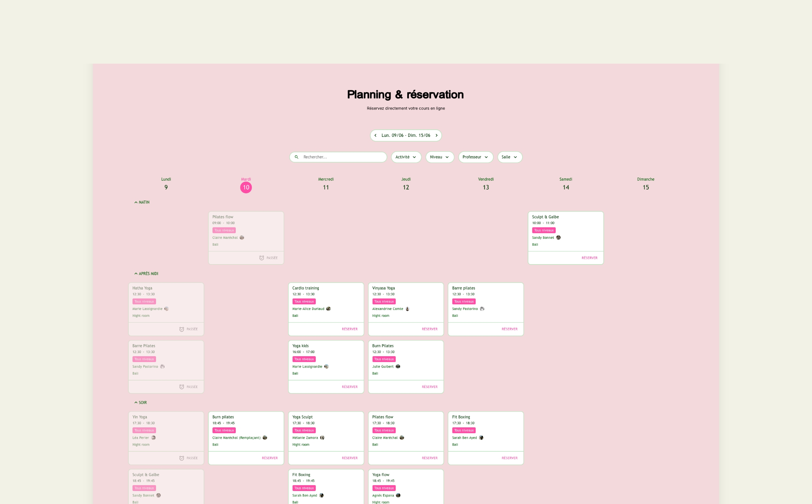The width and height of the screenshot is (812, 504).
Task: Click Sarah Ben Ayed's avatar in Friday Fit Boxing
Action: click(481, 438)
